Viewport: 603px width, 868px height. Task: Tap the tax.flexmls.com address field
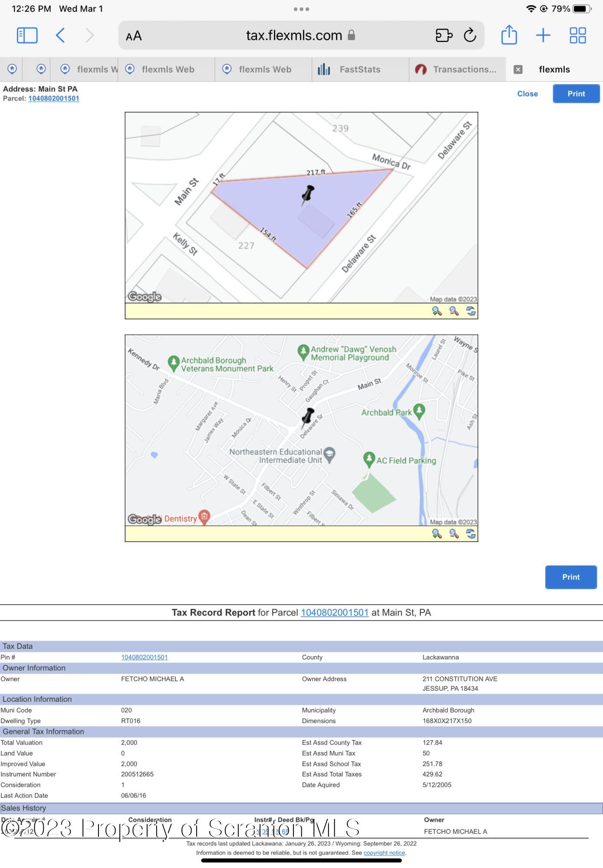tap(294, 35)
